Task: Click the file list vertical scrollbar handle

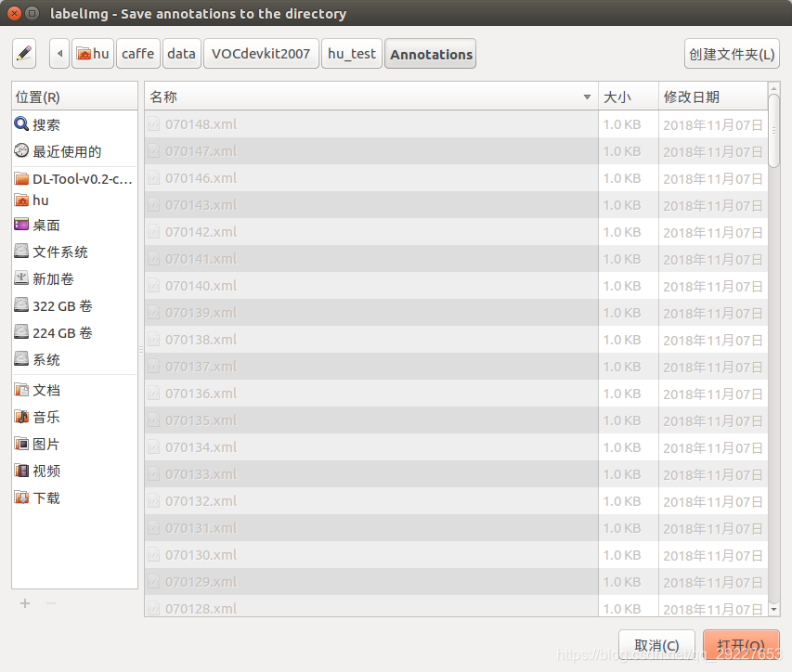Action: (x=773, y=131)
